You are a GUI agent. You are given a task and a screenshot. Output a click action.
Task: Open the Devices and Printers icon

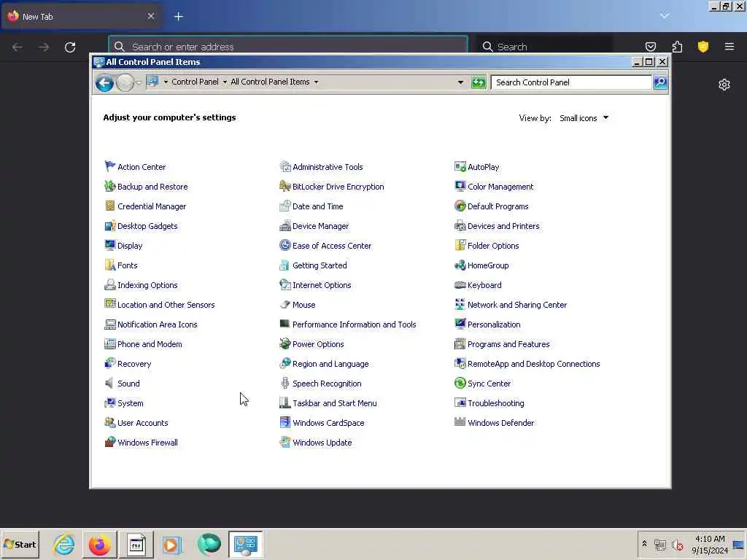click(460, 226)
